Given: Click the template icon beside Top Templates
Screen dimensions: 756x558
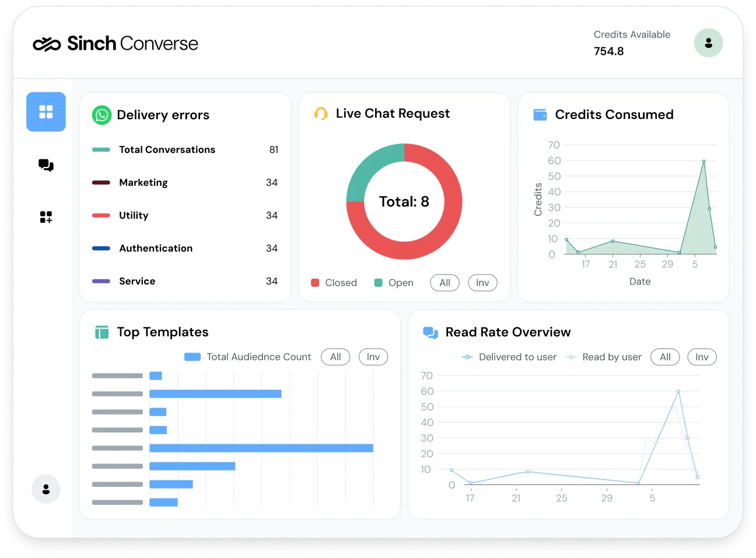Looking at the screenshot, I should (102, 332).
